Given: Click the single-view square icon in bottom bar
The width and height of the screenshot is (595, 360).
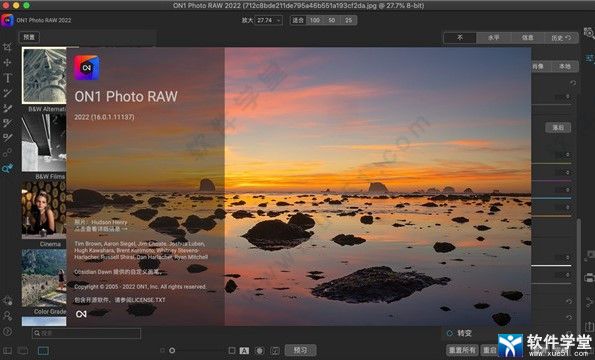Looking at the screenshot, I should click(231, 351).
